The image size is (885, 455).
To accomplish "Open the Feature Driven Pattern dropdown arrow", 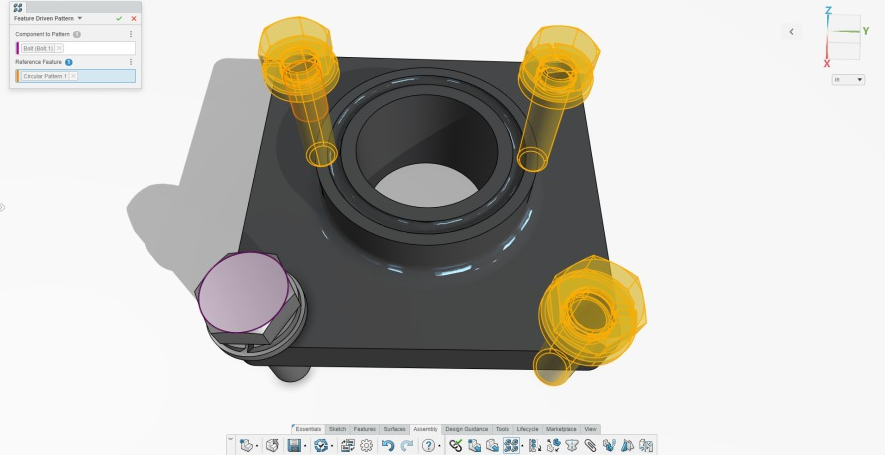I will click(80, 18).
